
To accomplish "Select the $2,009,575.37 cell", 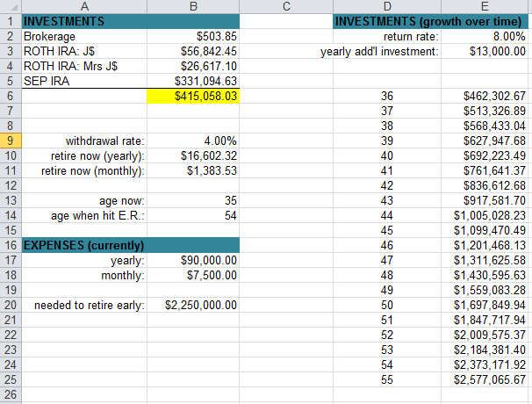I will tap(485, 335).
